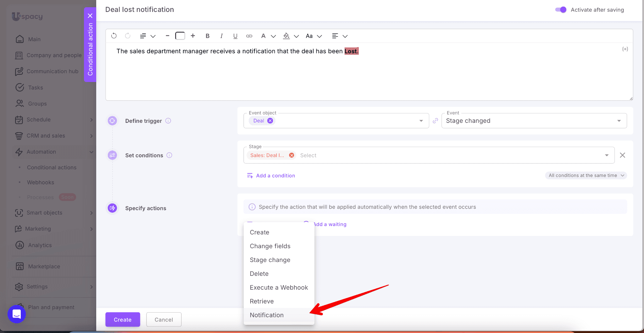Select Notification from the action menu
Viewport: 644px width, 333px height.
coord(267,315)
